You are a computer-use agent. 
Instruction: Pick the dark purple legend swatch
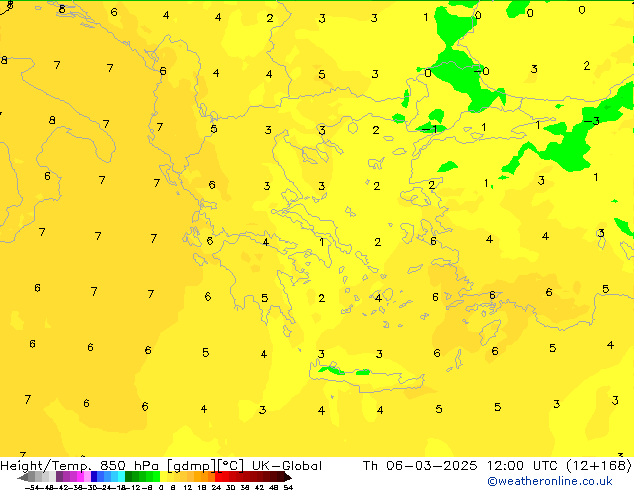click(x=59, y=476)
